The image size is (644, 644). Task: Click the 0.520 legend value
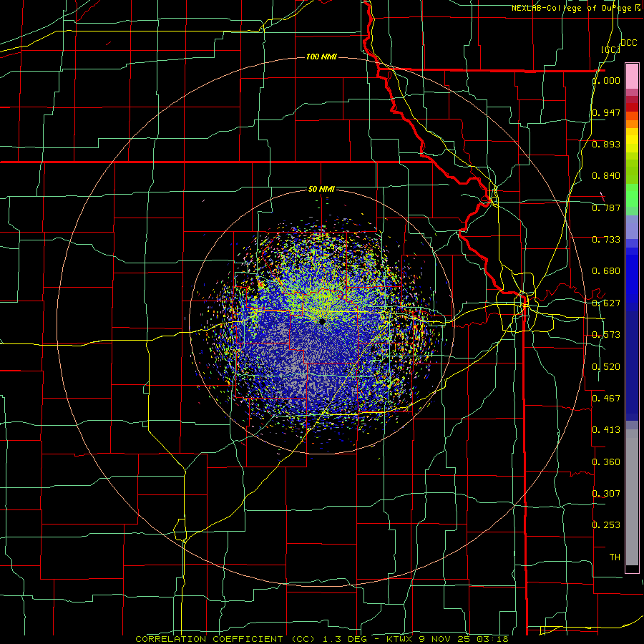pyautogui.click(x=606, y=367)
